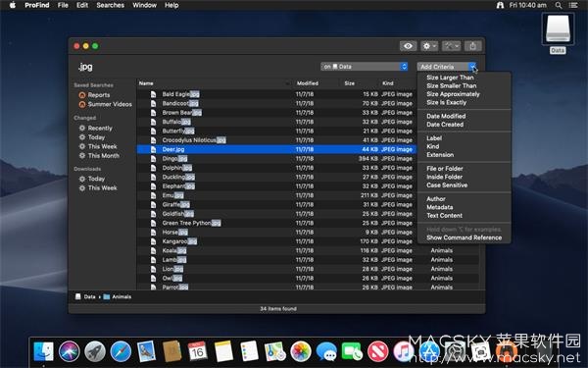Open the tools action dropdown in toolbar
The height and width of the screenshot is (368, 588).
coord(451,46)
